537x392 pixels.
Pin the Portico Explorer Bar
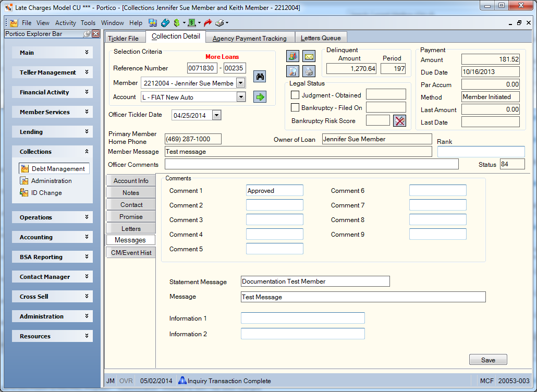point(88,33)
